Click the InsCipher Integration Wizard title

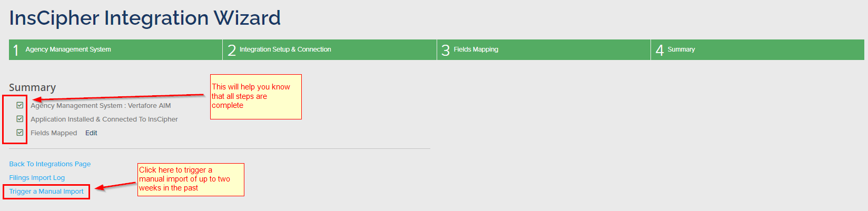[x=145, y=18]
